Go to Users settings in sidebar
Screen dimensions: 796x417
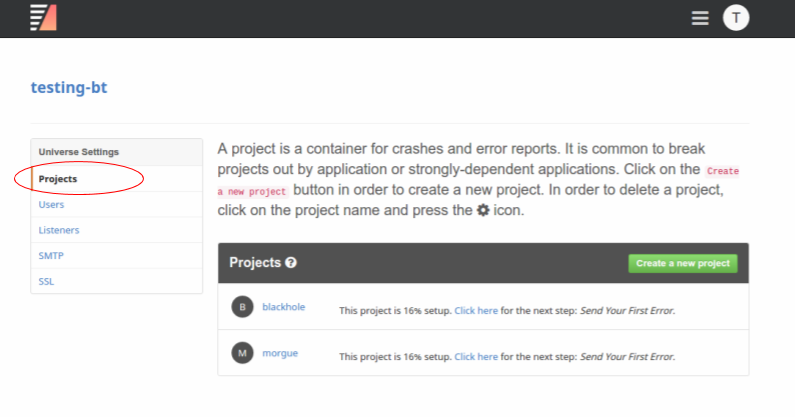pyautogui.click(x=51, y=204)
